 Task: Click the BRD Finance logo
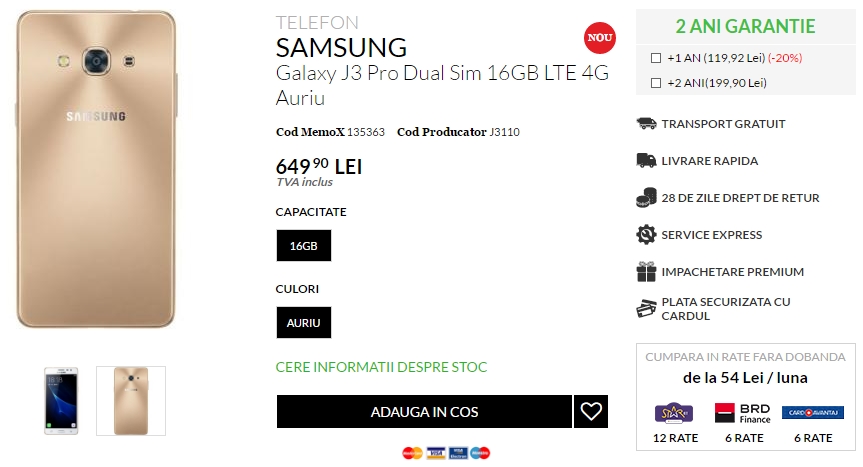pos(742,412)
